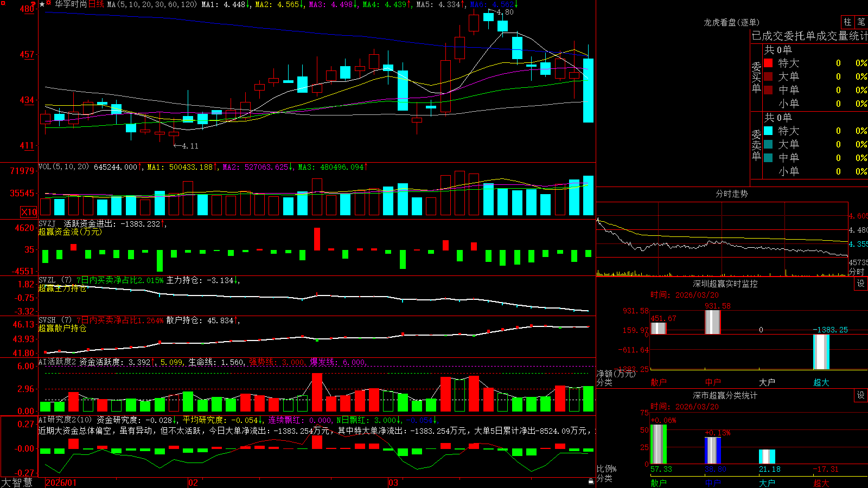Click the 近期大资金总体偏空 analysis text line
The image size is (868, 488).
[x=317, y=431]
